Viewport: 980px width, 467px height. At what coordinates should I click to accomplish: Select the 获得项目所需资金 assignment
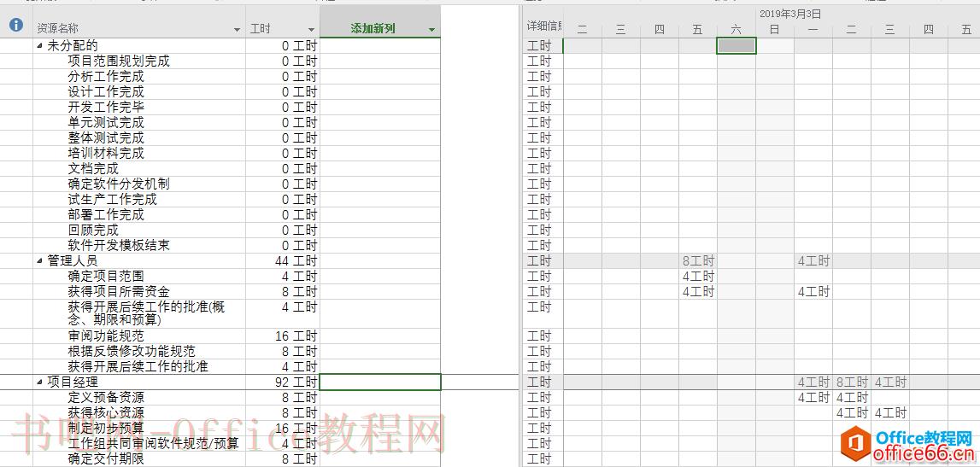pyautogui.click(x=119, y=292)
